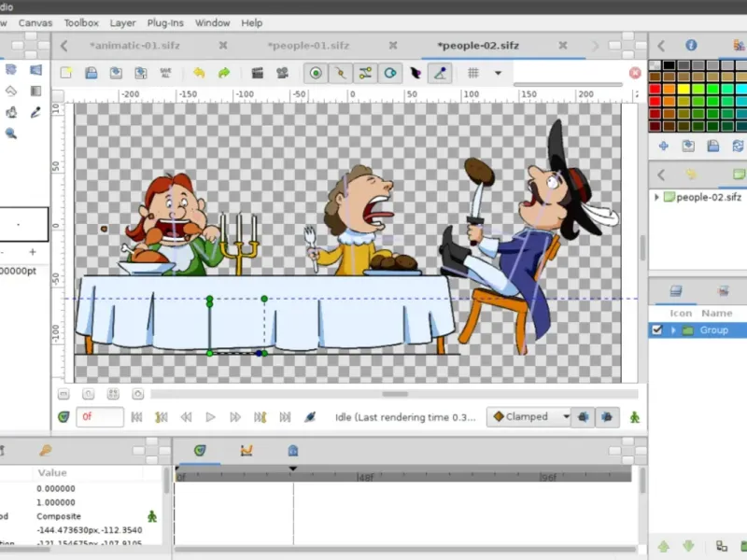Viewport: 747px width, 560px height.
Task: Click the Preview camera icon
Action: click(281, 73)
